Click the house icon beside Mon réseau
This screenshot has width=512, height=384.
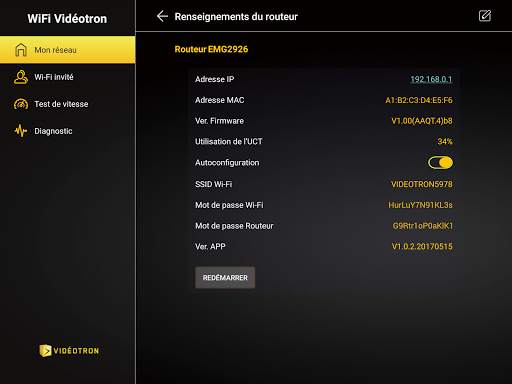[x=21, y=50]
